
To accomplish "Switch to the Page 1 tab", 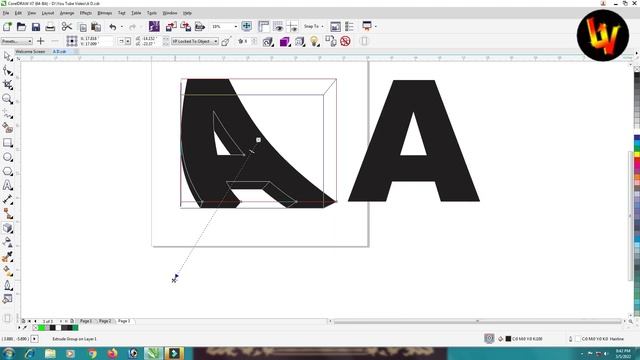I will [86, 321].
